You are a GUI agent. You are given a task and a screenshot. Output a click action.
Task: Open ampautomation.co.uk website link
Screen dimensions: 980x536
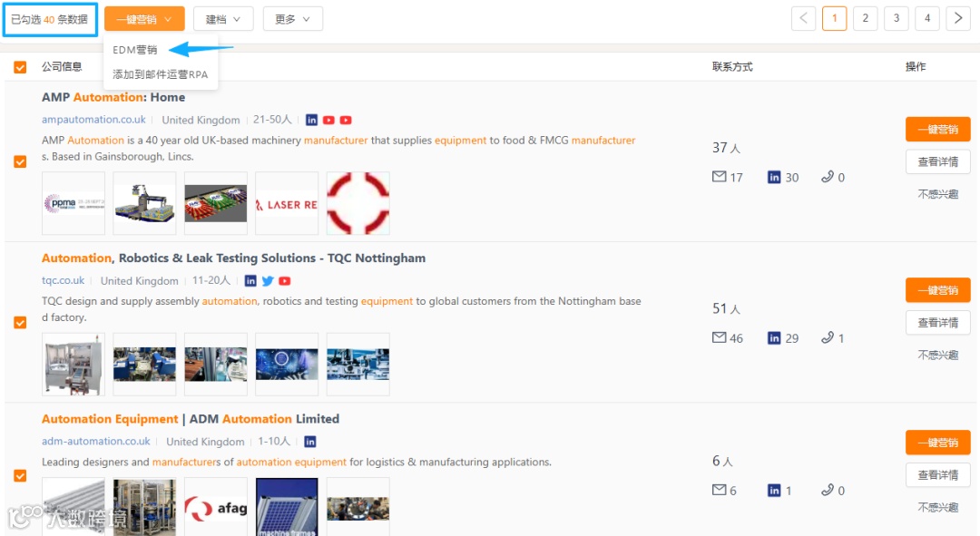pyautogui.click(x=93, y=120)
